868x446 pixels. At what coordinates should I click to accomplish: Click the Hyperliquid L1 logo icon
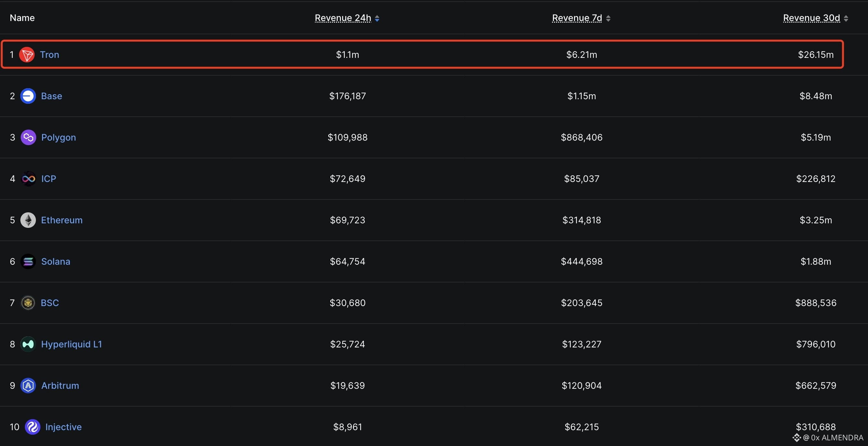pos(28,344)
